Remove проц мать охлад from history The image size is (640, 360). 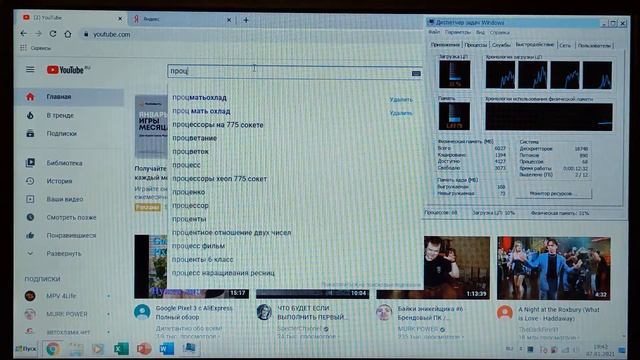[401, 113]
